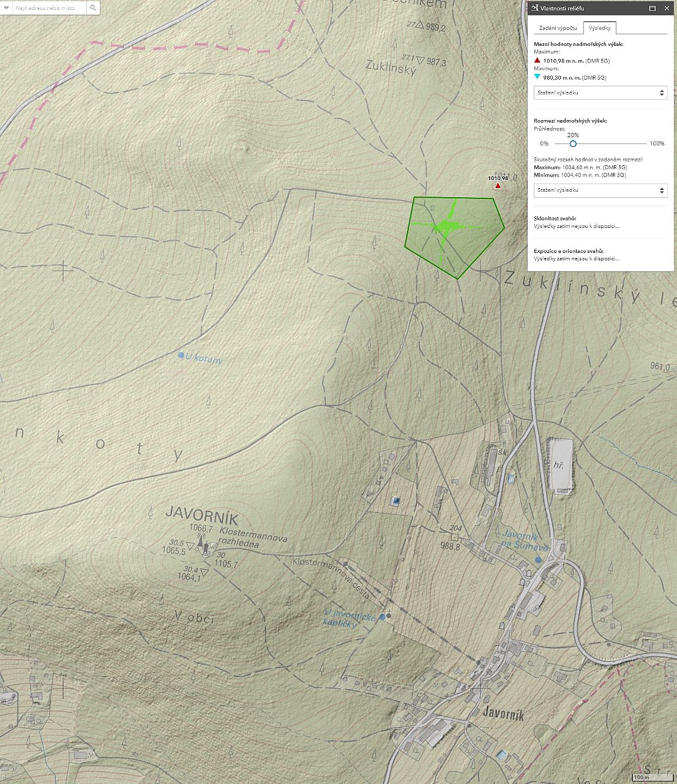Click the cyan minimum triangle in results

click(x=537, y=77)
